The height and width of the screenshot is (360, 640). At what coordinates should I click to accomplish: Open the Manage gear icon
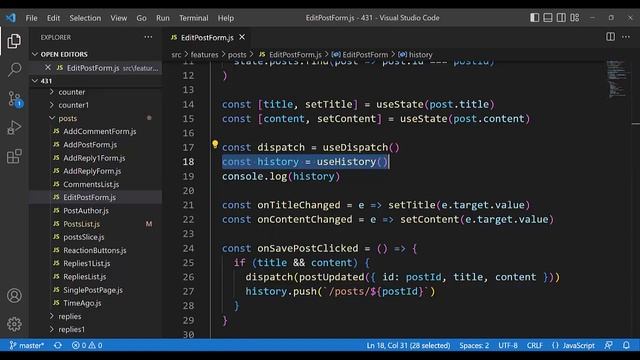pyautogui.click(x=14, y=324)
